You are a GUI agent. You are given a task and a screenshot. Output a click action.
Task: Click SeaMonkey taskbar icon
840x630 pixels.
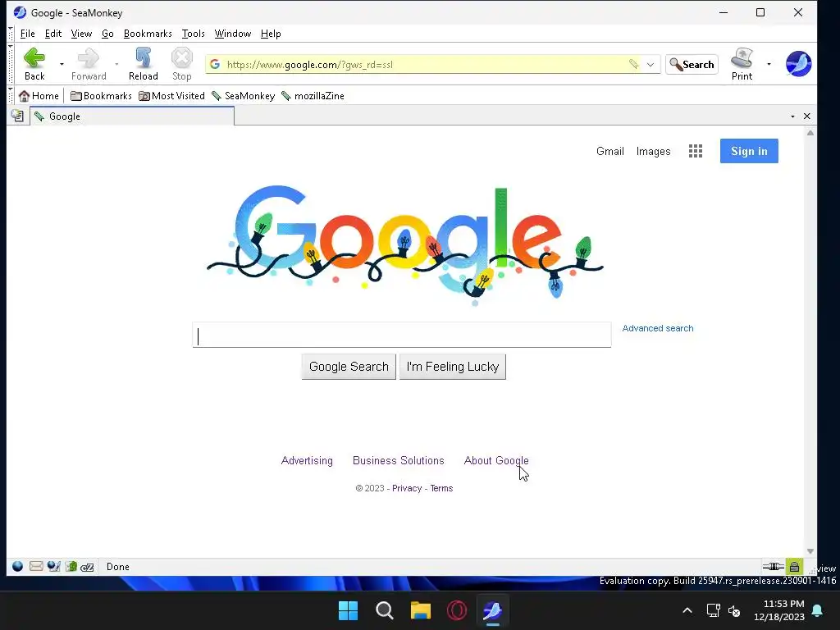coord(492,610)
